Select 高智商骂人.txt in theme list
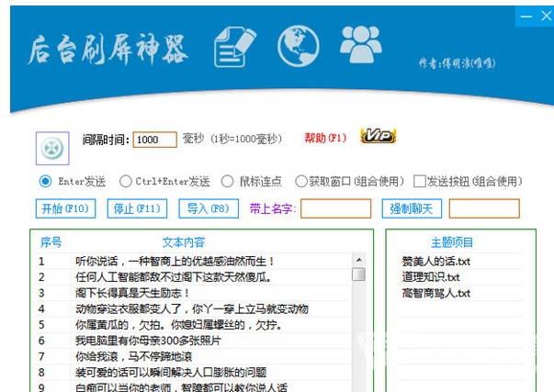 435,294
